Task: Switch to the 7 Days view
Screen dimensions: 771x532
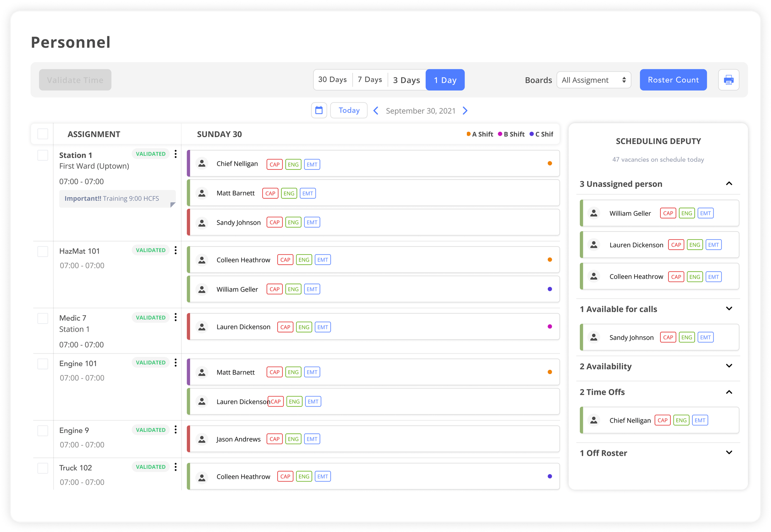Action: click(370, 80)
